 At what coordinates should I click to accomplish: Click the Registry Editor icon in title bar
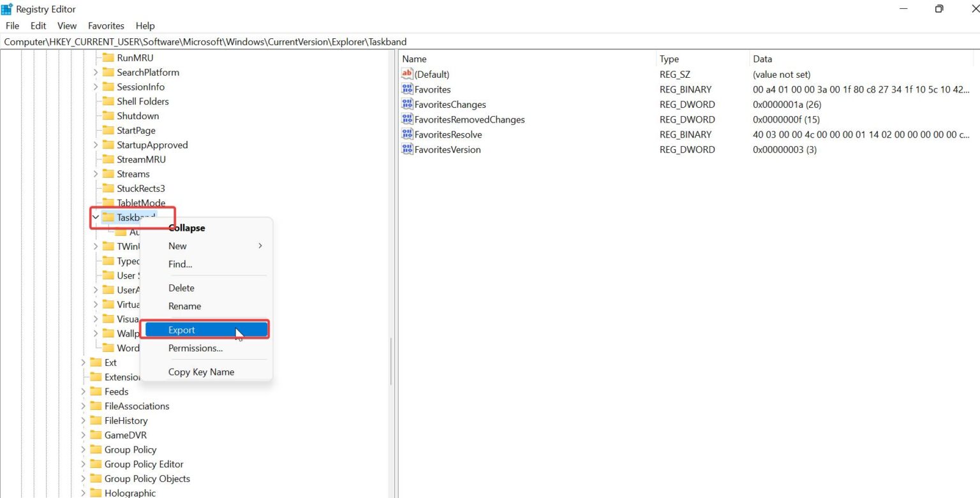[6, 8]
